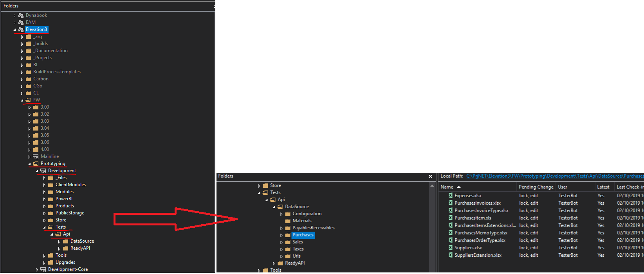Close the Folders pane next to Local Path
The width and height of the screenshot is (644, 274).
(430, 176)
